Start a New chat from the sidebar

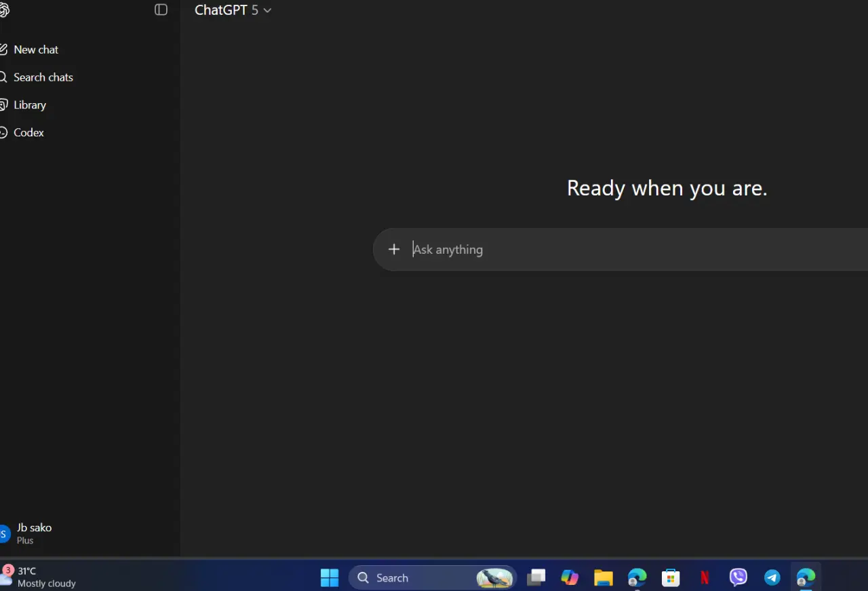[x=29, y=50]
